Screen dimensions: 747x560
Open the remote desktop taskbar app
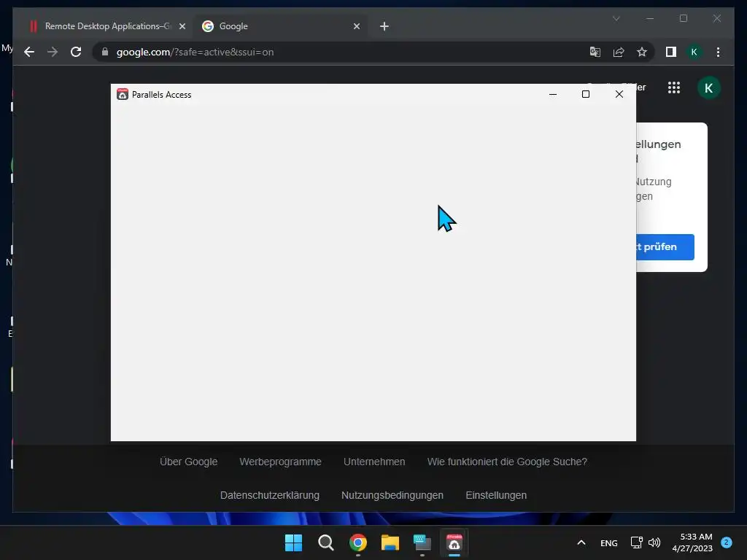(422, 542)
